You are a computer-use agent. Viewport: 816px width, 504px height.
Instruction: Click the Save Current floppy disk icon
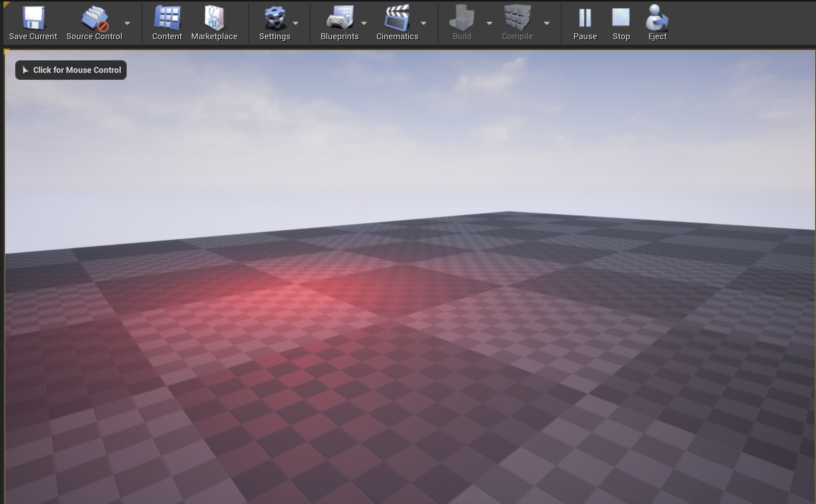33,18
